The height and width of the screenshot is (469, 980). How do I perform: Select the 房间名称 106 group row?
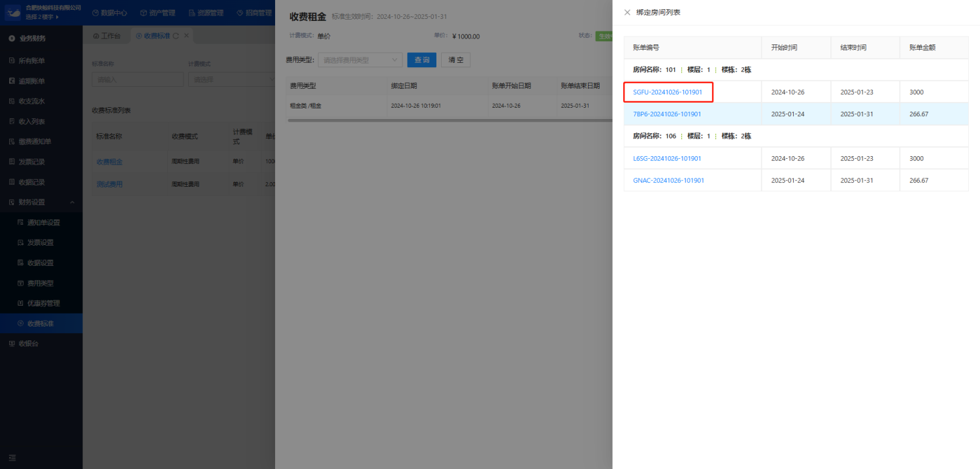[796, 137]
